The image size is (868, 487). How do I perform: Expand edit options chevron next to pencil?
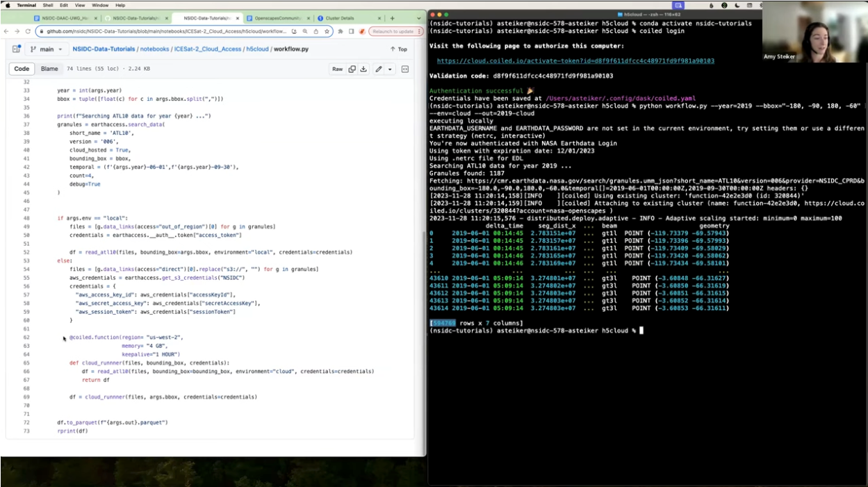pos(390,69)
